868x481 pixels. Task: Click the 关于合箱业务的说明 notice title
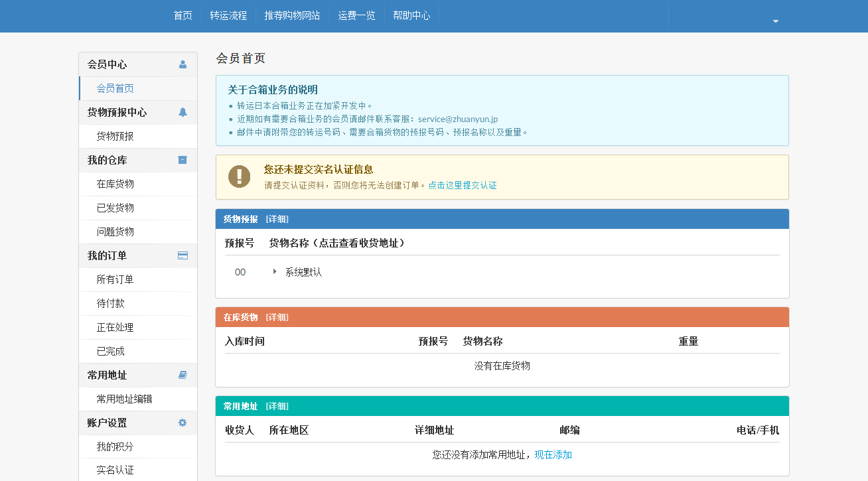pyautogui.click(x=273, y=90)
